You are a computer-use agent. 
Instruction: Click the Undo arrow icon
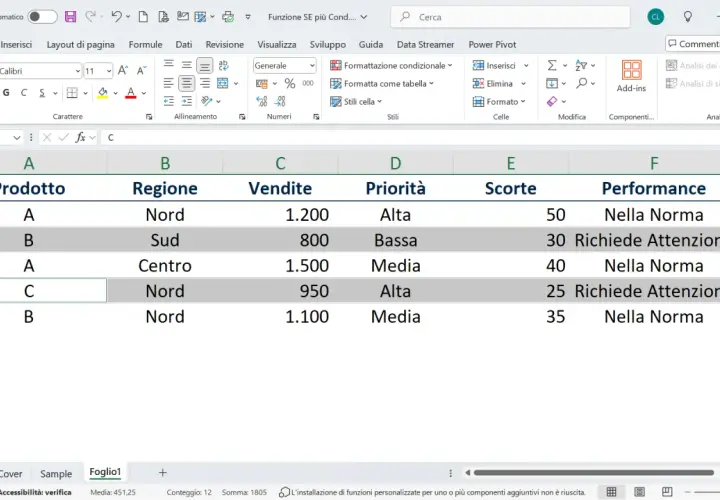[x=116, y=17]
